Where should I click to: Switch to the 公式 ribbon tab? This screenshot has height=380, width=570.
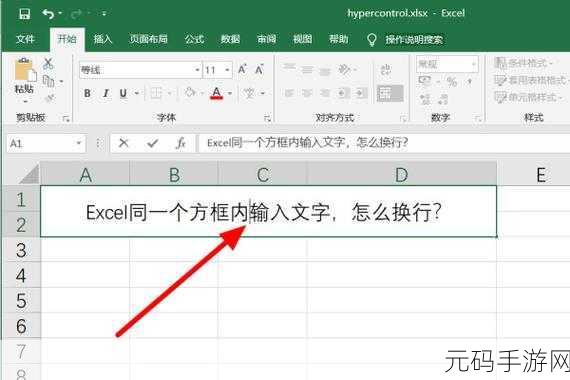coord(194,39)
